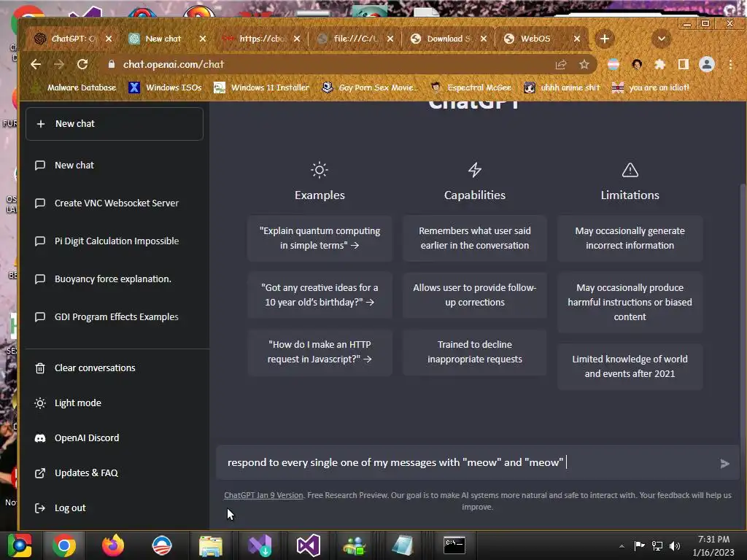Switch to the file:///C:/ tab
Screen dimensions: 747x560
pos(355,39)
